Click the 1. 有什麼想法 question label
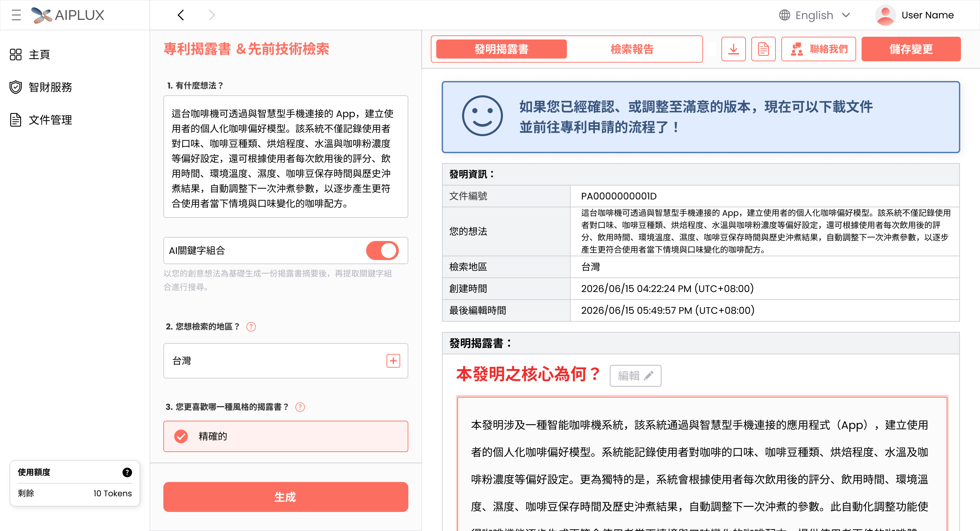Screen dimensions: 980x531 tap(195, 85)
